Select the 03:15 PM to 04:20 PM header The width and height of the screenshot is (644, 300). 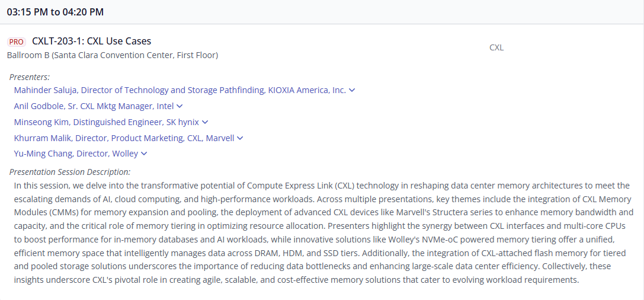(55, 12)
